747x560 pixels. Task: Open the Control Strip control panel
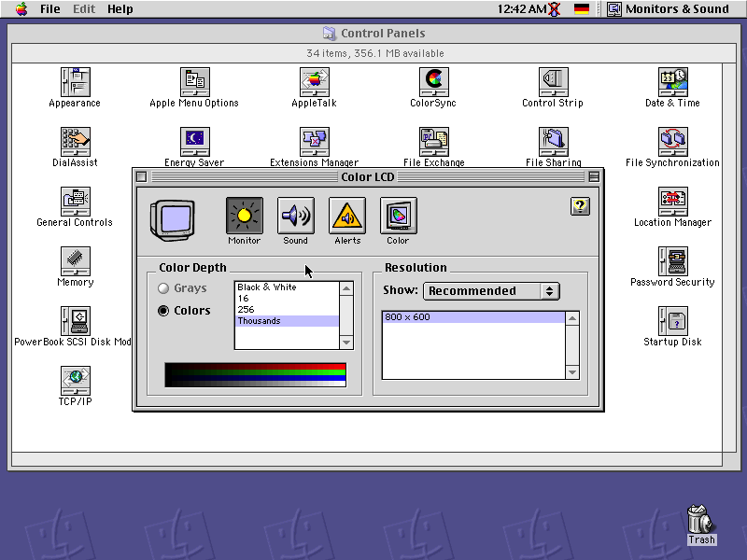[x=553, y=82]
